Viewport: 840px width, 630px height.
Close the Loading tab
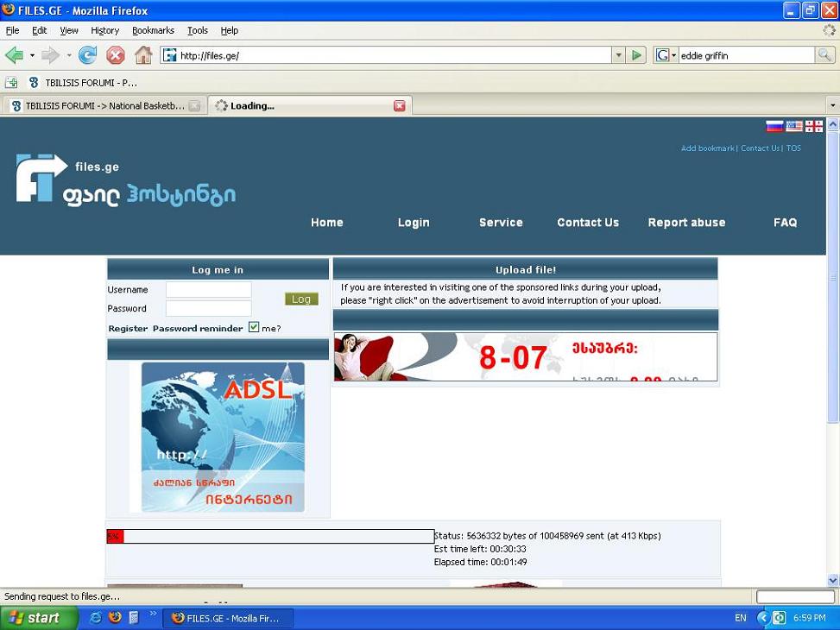[x=400, y=106]
